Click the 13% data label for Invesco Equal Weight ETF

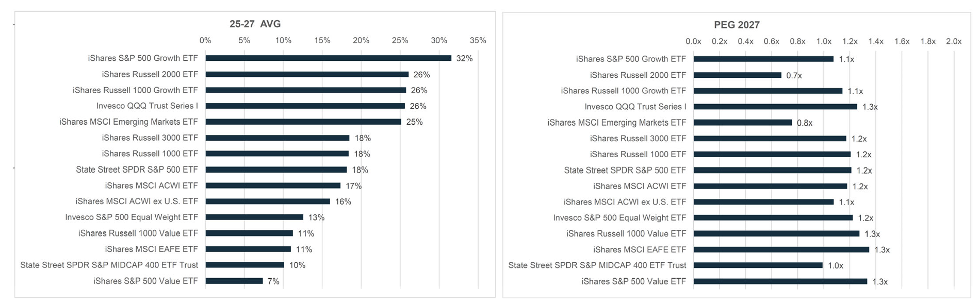coord(316,217)
